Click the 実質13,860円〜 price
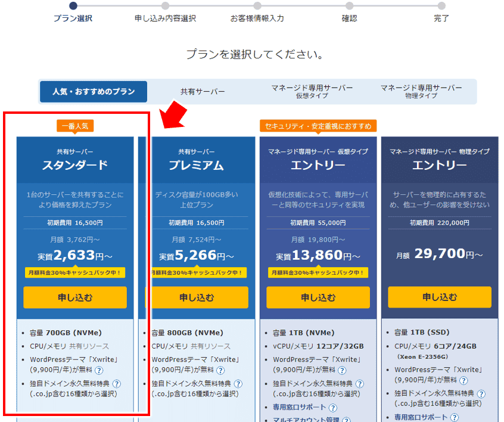504x422 pixels. coord(318,255)
